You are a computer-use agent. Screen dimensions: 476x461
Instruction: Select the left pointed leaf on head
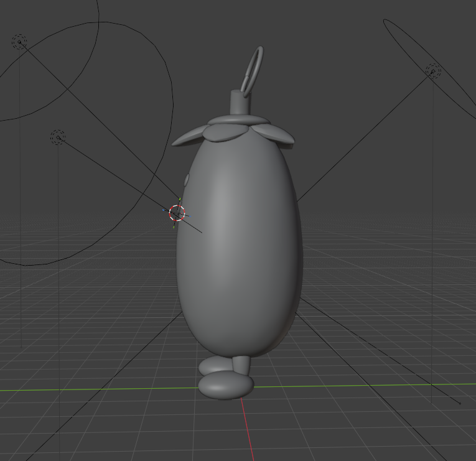[x=189, y=136]
